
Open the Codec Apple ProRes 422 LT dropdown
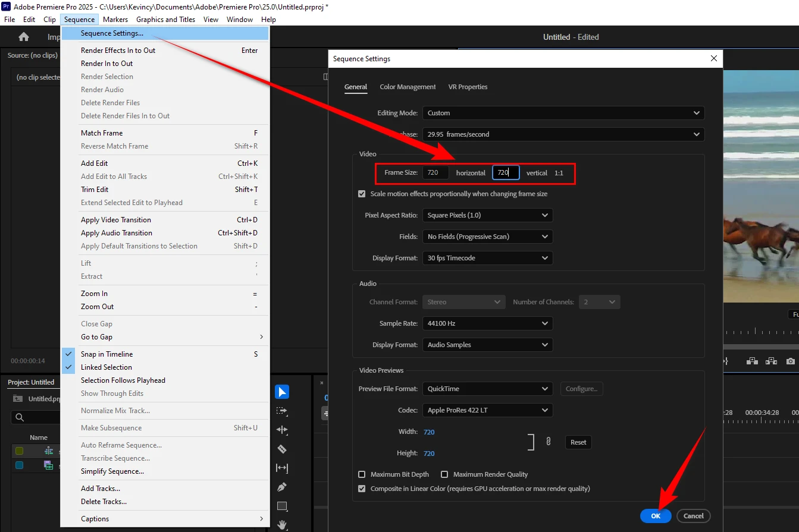pos(487,410)
